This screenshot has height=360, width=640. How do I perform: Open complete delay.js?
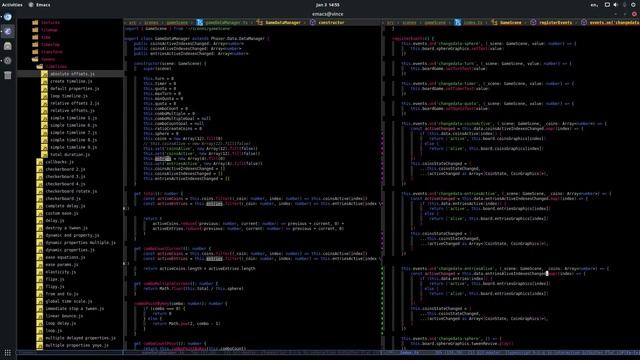click(x=65, y=206)
